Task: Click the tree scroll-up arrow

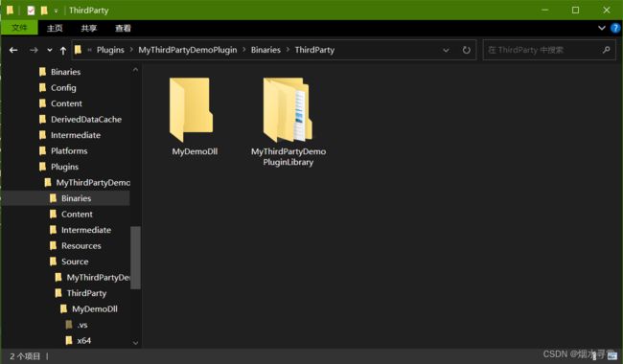Action: (135, 70)
